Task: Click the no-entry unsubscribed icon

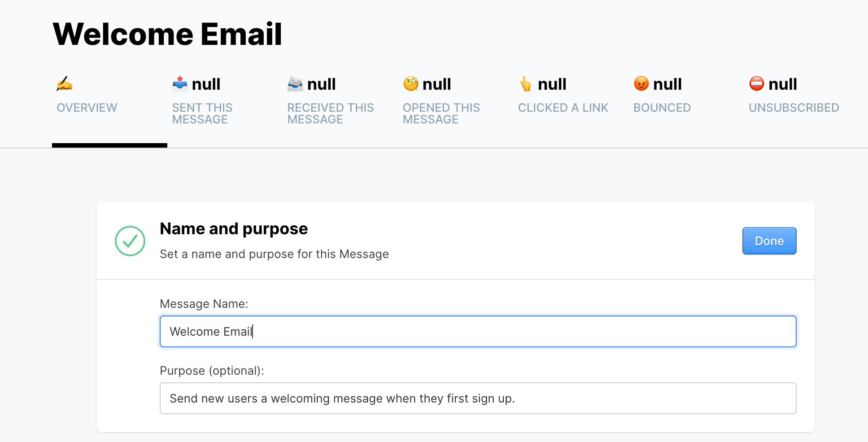Action: (x=756, y=84)
